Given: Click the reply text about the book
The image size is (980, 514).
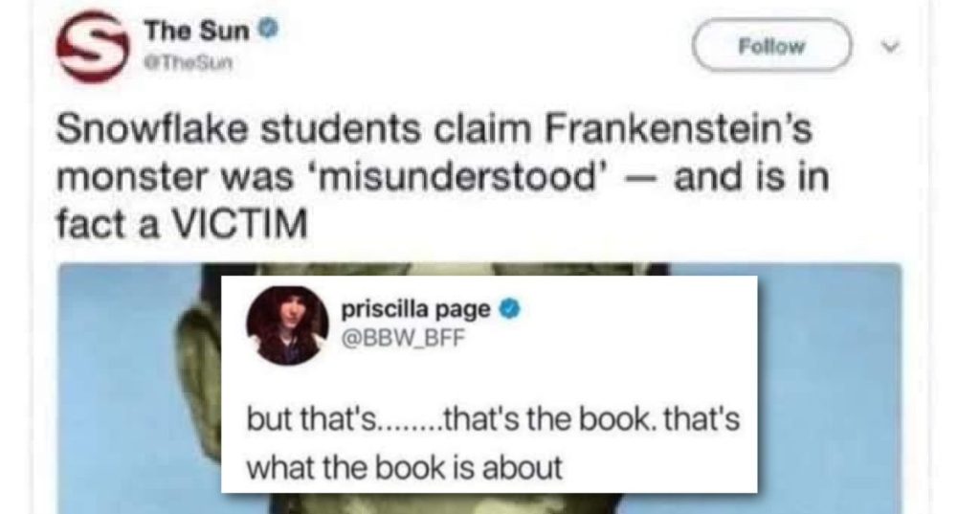Looking at the screenshot, I should click(x=493, y=443).
